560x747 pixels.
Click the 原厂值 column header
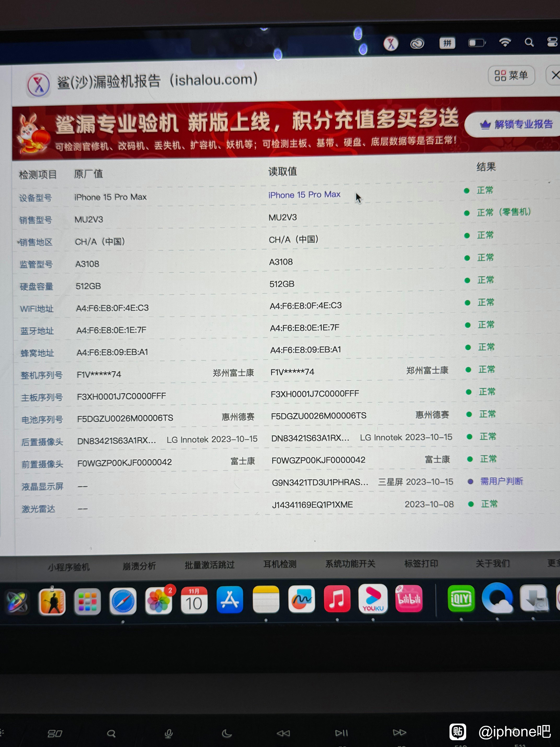click(88, 174)
